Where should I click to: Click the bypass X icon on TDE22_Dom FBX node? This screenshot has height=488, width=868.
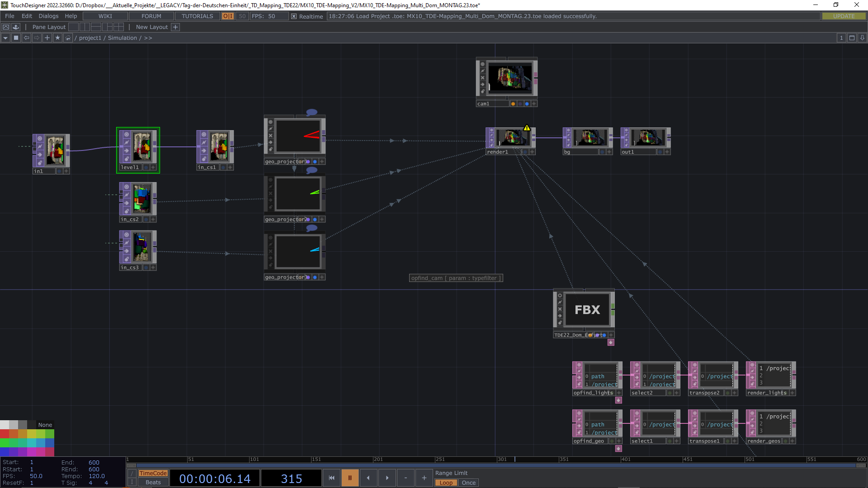(560, 309)
